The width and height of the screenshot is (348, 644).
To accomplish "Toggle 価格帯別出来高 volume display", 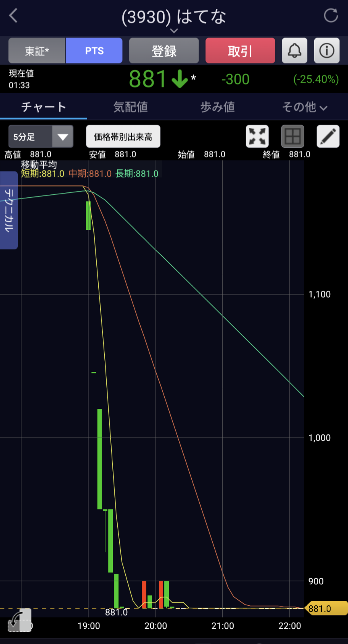I will 123,137.
